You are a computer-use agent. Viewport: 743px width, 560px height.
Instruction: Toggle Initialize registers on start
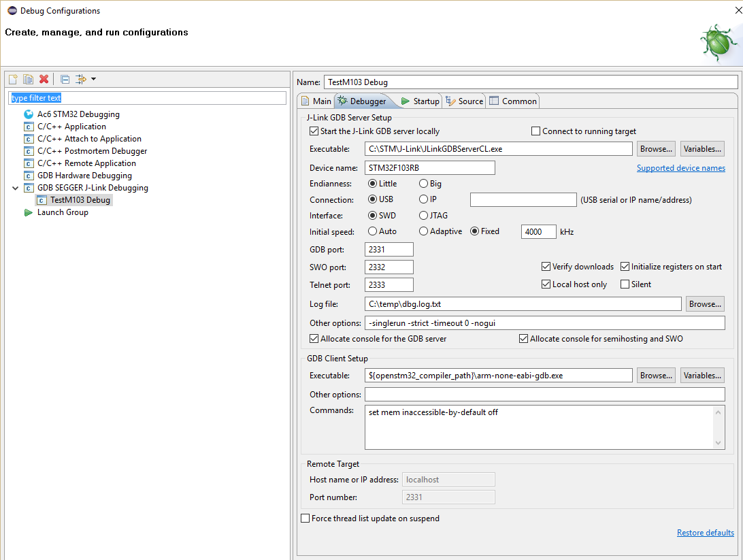[625, 267]
